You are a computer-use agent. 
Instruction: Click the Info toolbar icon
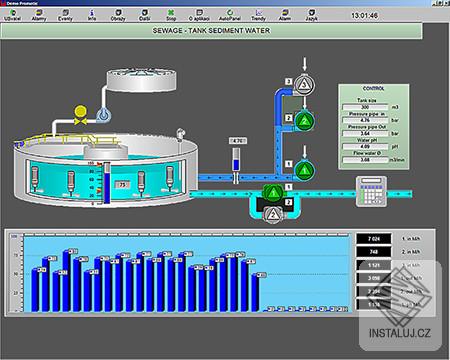pyautogui.click(x=92, y=15)
